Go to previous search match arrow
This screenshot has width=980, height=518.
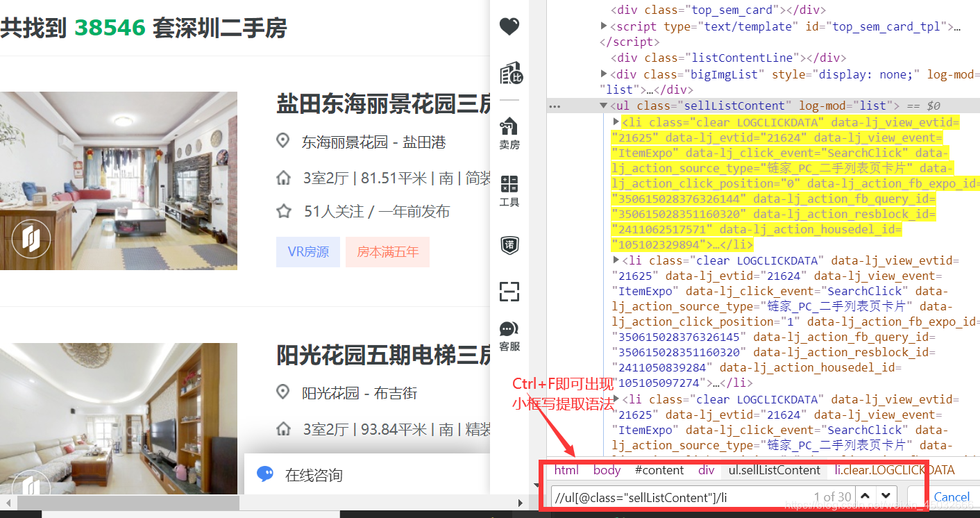(865, 496)
